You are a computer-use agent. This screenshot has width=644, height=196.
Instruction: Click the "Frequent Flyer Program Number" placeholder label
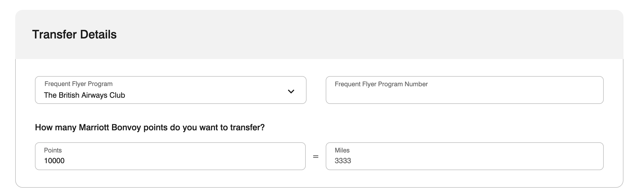point(381,84)
